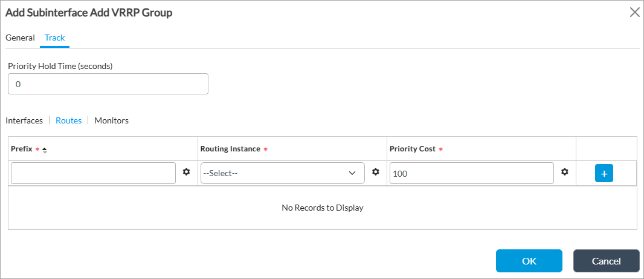Add the route entry with the plus button
Viewport: 644px width, 279px height.
(x=604, y=173)
